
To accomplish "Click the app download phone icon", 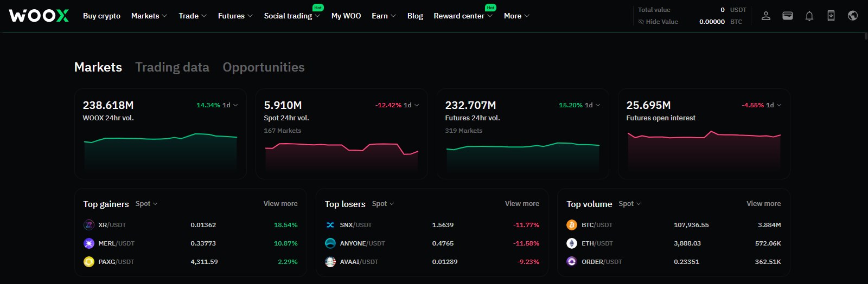I will [831, 16].
